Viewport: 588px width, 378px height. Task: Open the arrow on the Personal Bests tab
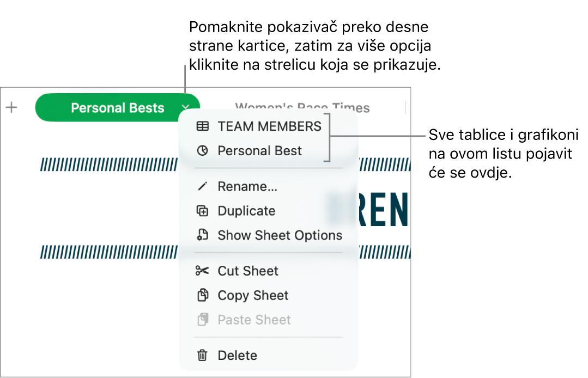pyautogui.click(x=185, y=108)
